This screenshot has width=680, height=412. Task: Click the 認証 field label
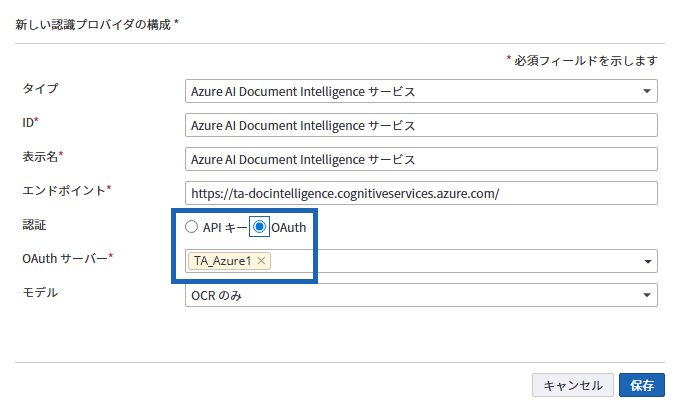click(x=34, y=225)
